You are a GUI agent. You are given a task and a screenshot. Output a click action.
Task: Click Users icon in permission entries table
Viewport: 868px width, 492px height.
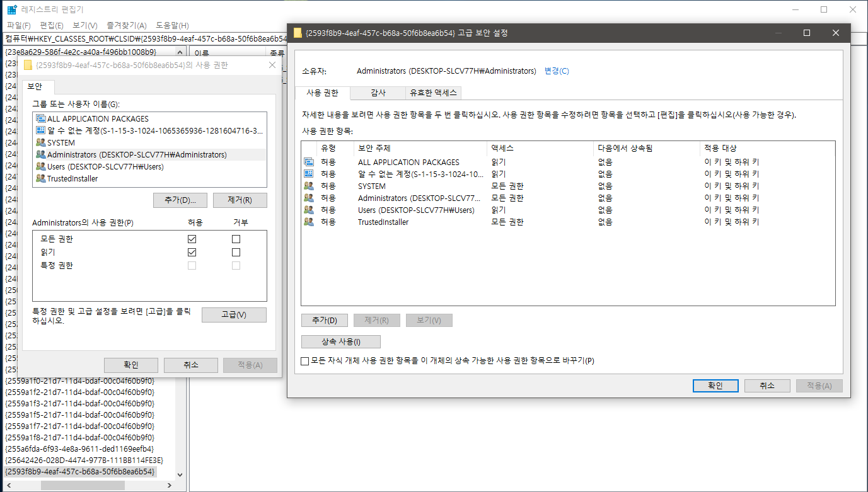309,210
